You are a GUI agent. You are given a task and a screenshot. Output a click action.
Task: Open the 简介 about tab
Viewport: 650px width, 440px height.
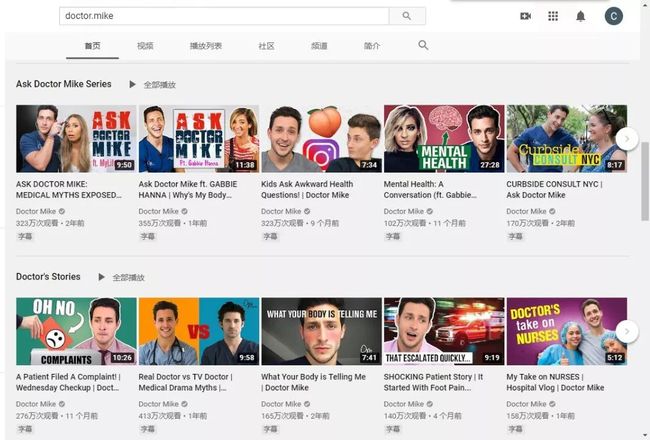(372, 46)
